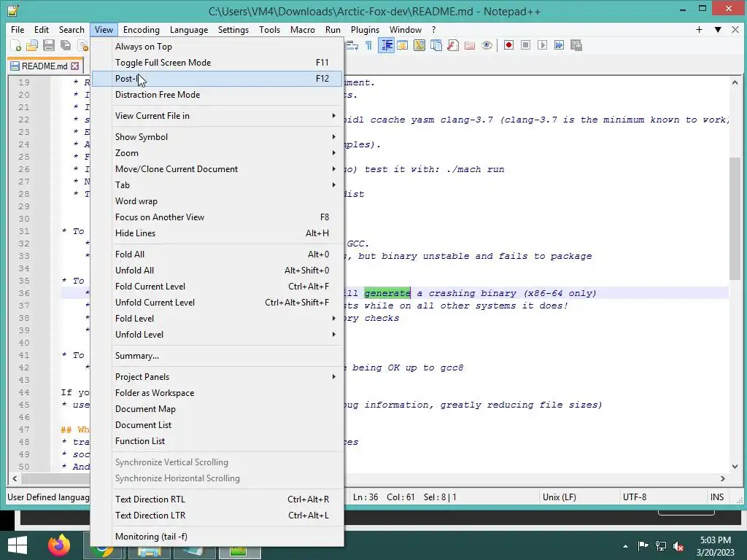Screen dimensions: 747x560
Task: Click the Document List toolbar icon
Action: (436, 45)
